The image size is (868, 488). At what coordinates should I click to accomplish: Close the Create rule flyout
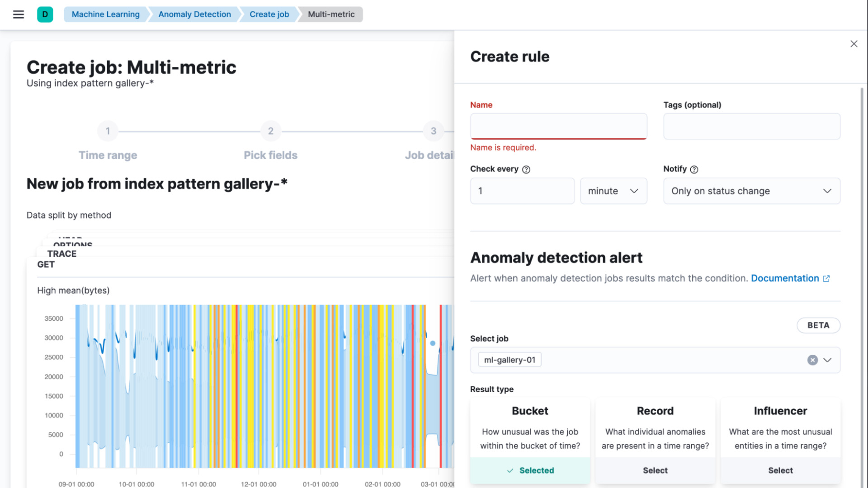click(x=854, y=43)
